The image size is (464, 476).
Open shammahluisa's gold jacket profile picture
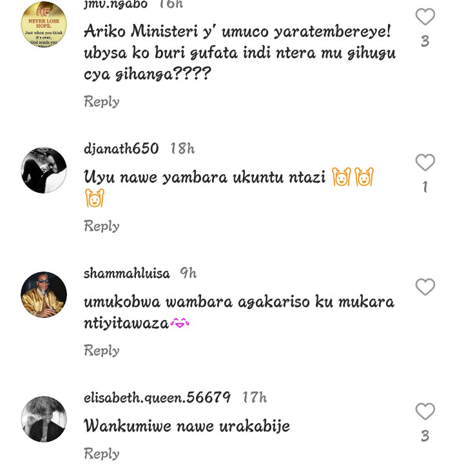pos(44,295)
